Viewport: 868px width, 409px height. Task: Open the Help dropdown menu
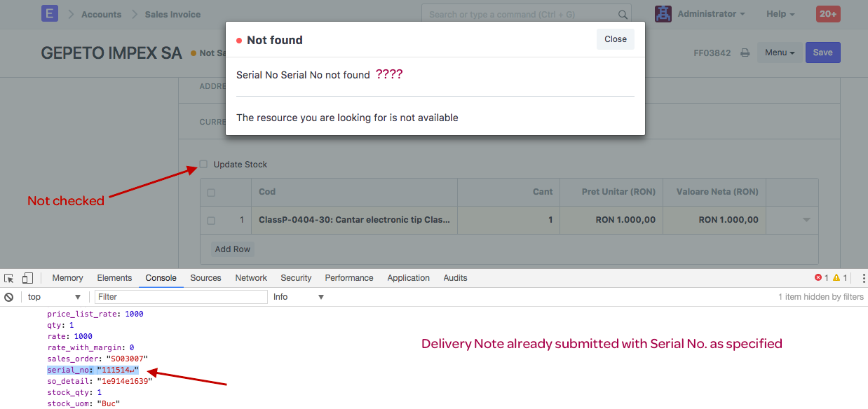coord(780,14)
